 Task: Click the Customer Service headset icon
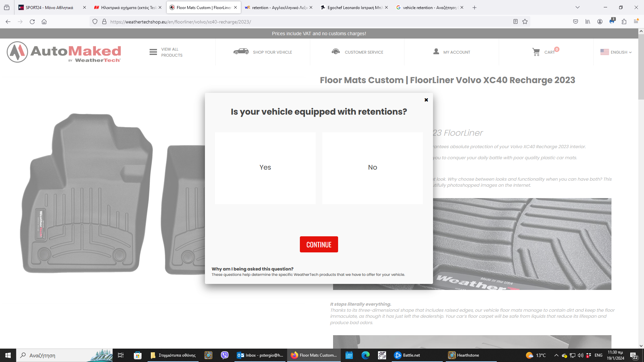tap(335, 52)
